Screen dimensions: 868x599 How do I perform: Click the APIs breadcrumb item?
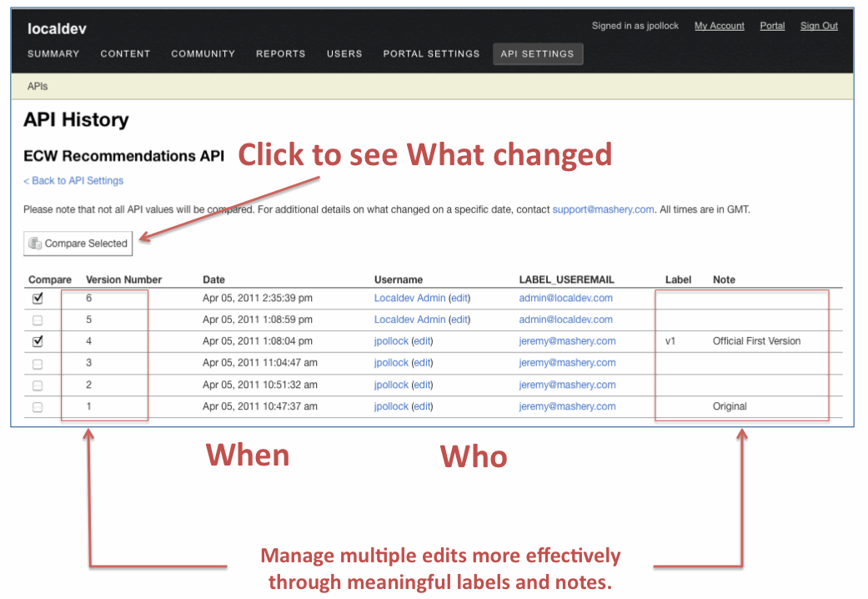(38, 87)
